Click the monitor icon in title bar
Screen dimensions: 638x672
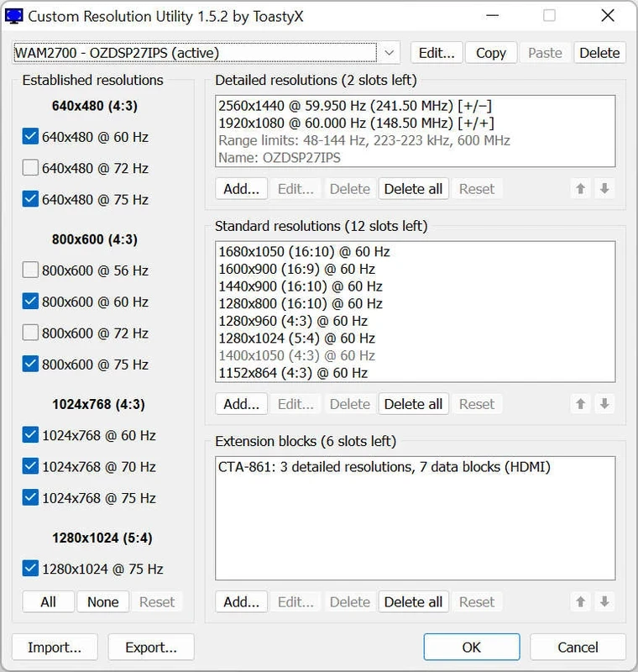click(14, 16)
